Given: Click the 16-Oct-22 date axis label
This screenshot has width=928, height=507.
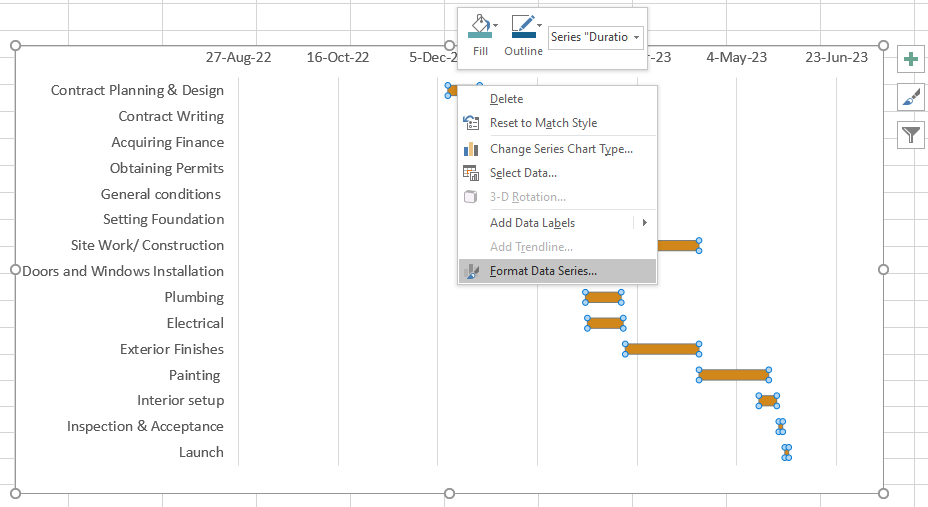Looking at the screenshot, I should click(x=338, y=57).
